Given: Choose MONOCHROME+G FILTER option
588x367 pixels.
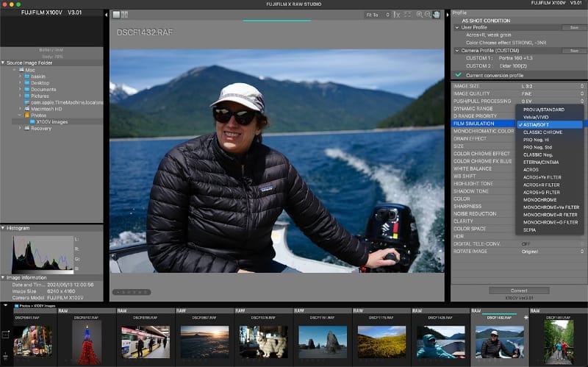Looking at the screenshot, I should tap(549, 222).
